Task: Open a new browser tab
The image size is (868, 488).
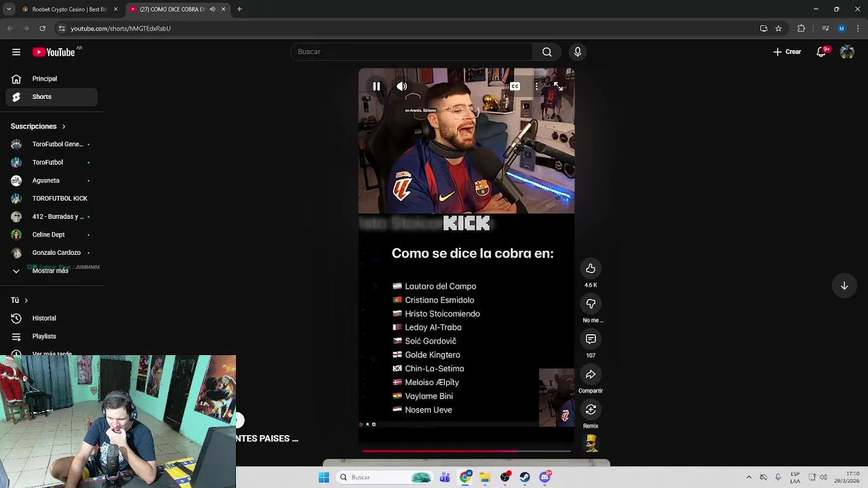Action: [239, 9]
